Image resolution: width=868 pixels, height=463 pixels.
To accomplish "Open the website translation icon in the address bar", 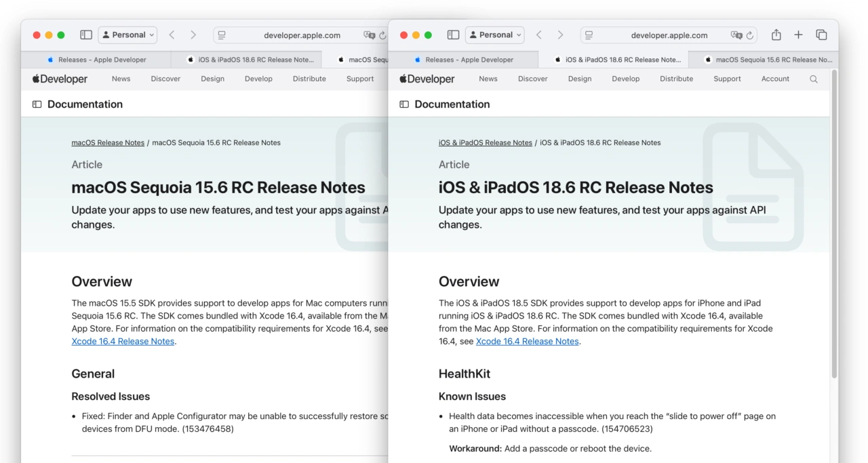I will coord(736,35).
